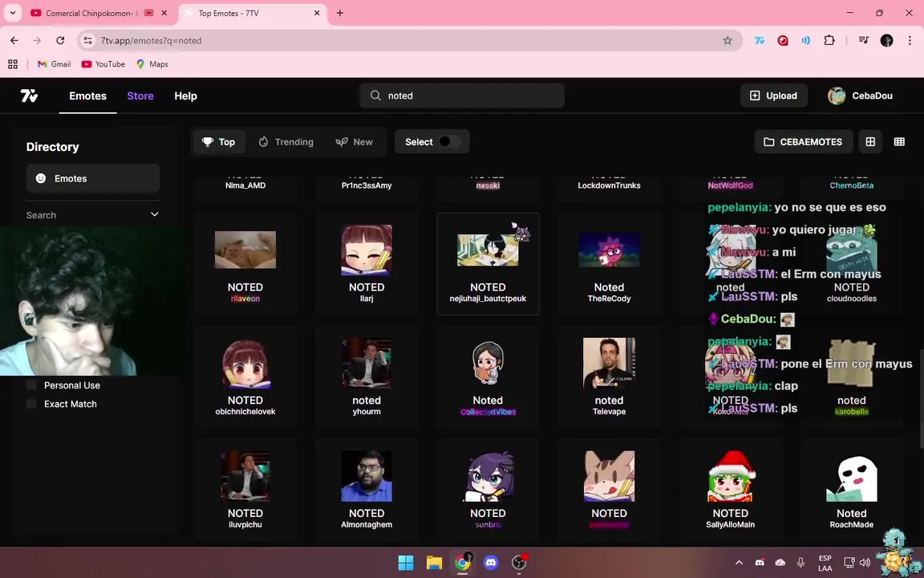The width and height of the screenshot is (924, 578).
Task: Open a new browser tab with plus
Action: pyautogui.click(x=339, y=13)
